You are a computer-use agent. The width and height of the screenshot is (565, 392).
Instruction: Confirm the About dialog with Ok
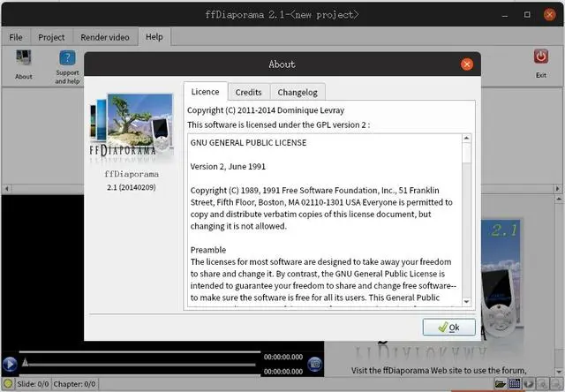(x=449, y=328)
